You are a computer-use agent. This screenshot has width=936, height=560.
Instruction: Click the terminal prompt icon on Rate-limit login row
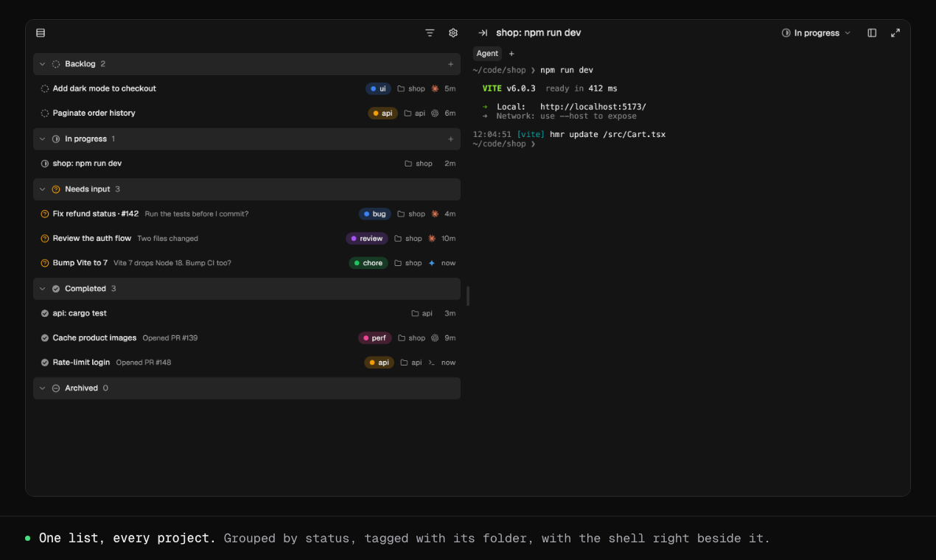point(432,363)
